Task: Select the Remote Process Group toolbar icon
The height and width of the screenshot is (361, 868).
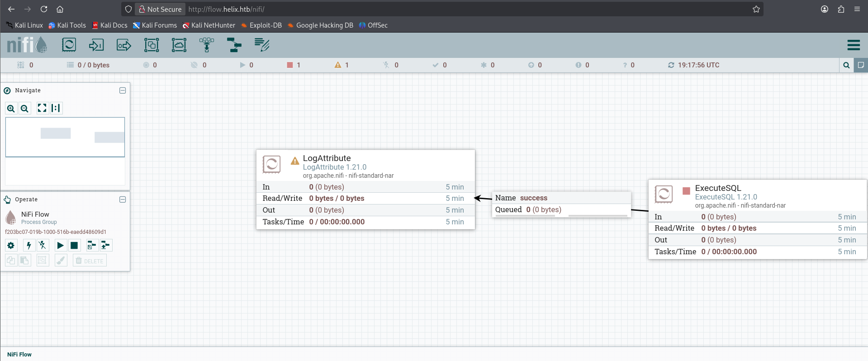Action: tap(179, 45)
